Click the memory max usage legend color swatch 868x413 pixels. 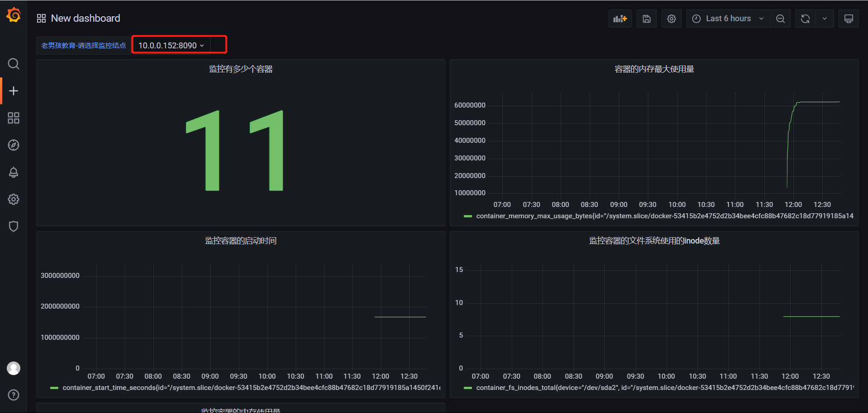coord(468,216)
